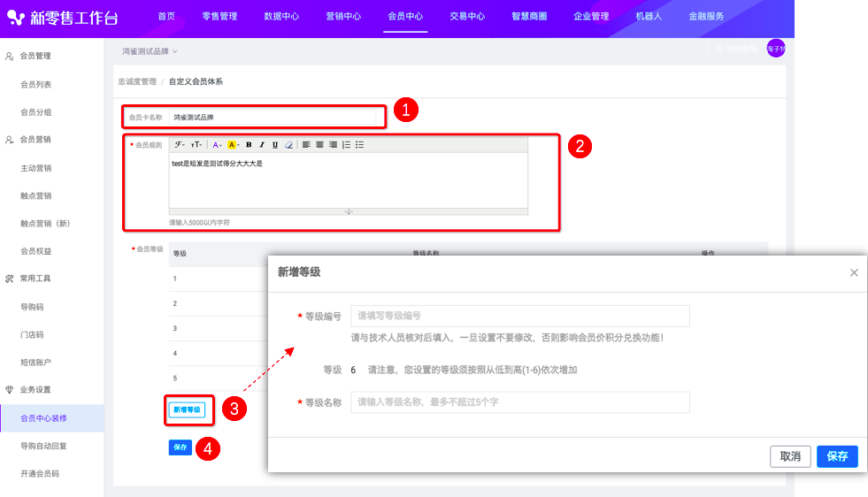This screenshot has width=868, height=497.
Task: Open 开通会员码 in the sidebar
Action: tap(40, 474)
